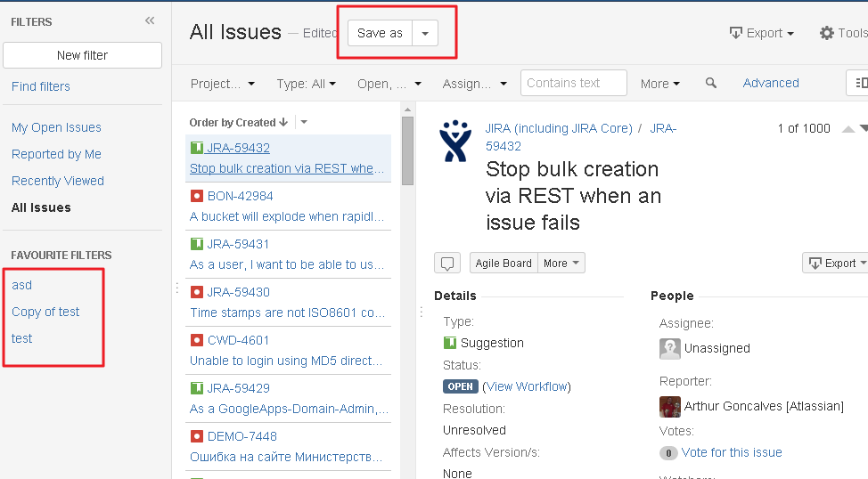The width and height of the screenshot is (868, 479).
Task: Switch to Advanced search
Action: (x=771, y=83)
